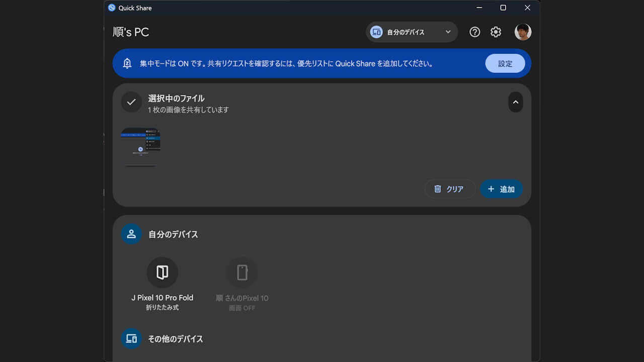644x362 pixels.
Task: Click the Quick Share logo in title bar
Action: [112, 8]
